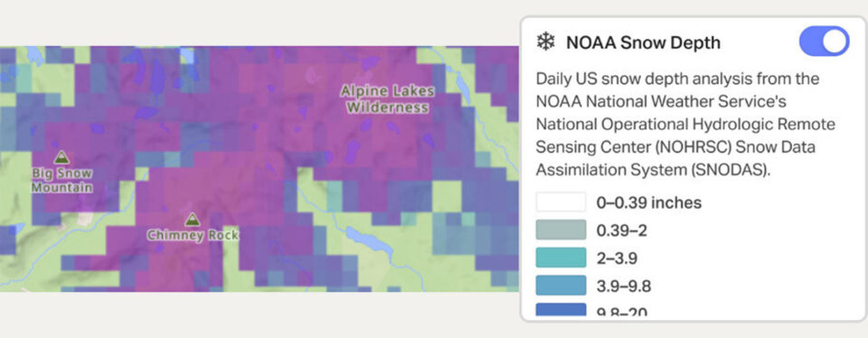
Task: Click the Chimney Rock text label
Action: [193, 236]
